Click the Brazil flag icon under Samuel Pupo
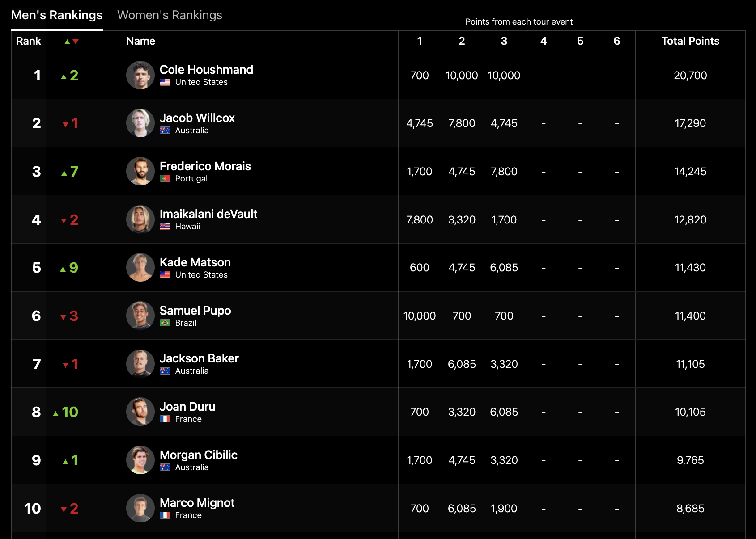Screen dimensions: 756x539 tap(165, 323)
